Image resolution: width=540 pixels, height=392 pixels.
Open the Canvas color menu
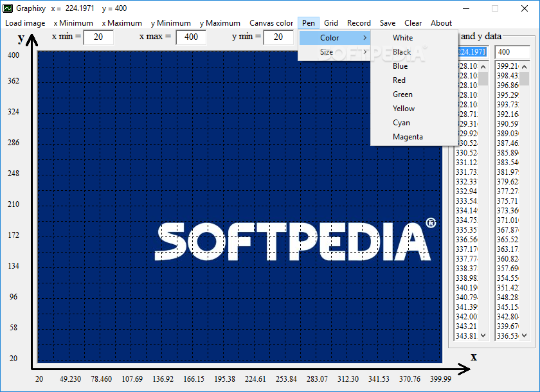pos(271,23)
